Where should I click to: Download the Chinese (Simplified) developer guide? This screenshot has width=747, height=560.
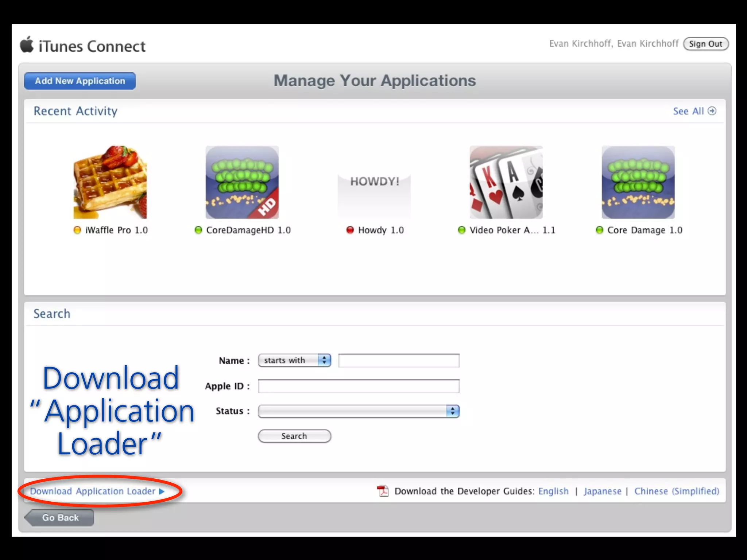click(x=677, y=491)
